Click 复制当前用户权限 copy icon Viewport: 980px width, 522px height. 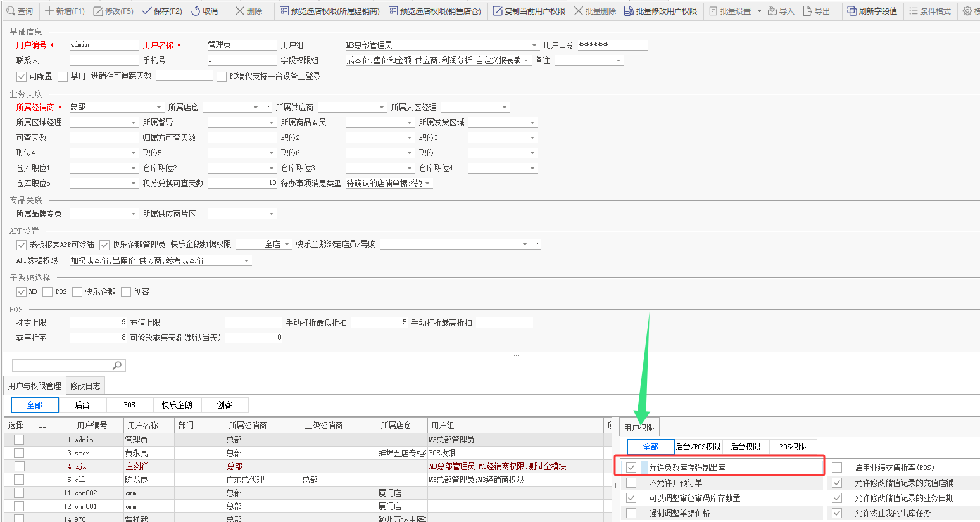click(498, 11)
